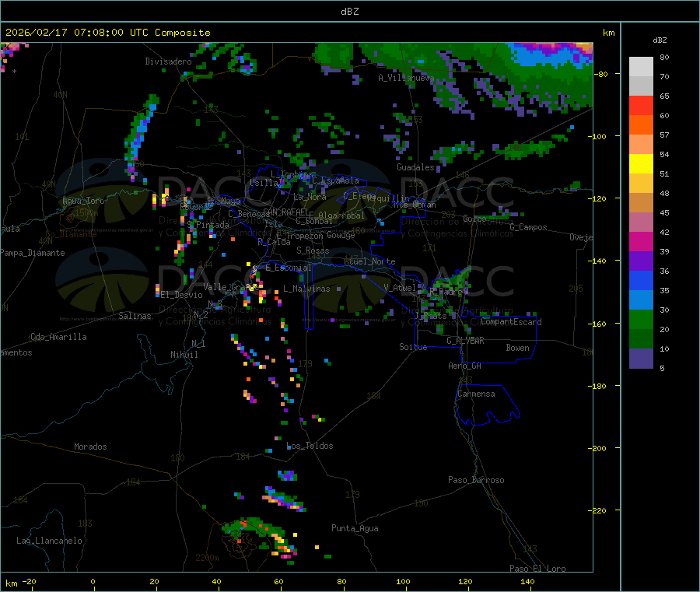Click the 100 tick on the bottom axis
This screenshot has width=700, height=592.
403,582
